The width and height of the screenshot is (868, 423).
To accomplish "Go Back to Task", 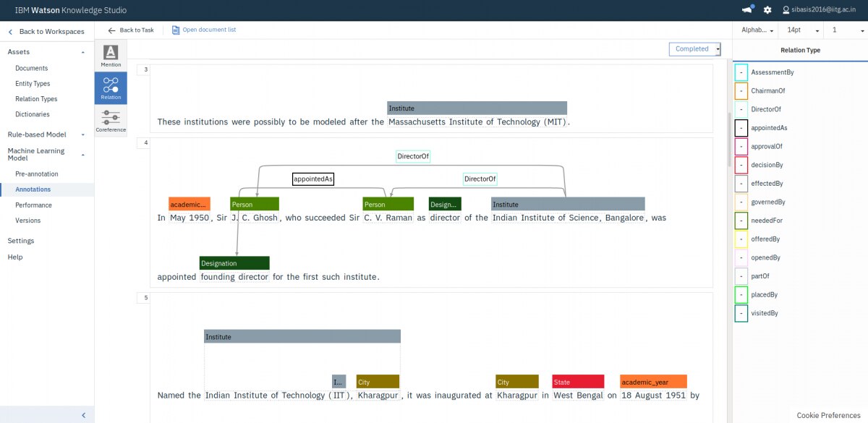I will (131, 30).
